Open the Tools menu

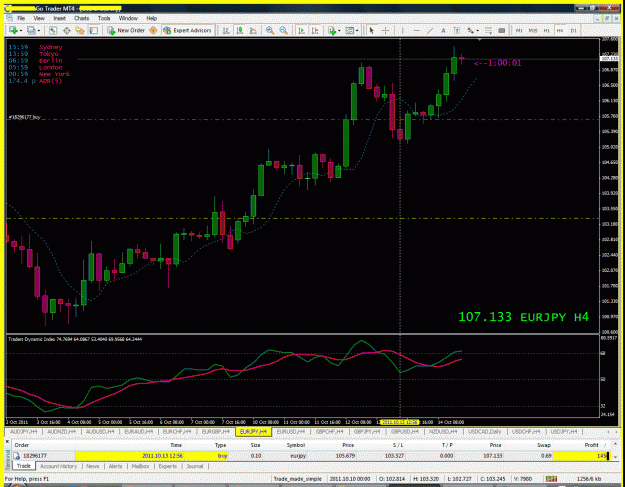point(104,18)
